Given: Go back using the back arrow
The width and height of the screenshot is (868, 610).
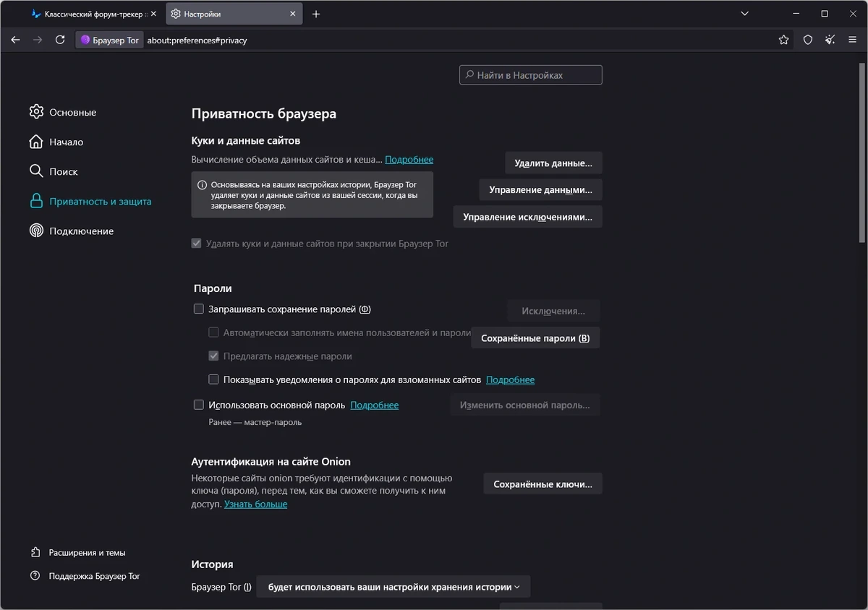Looking at the screenshot, I should point(15,40).
